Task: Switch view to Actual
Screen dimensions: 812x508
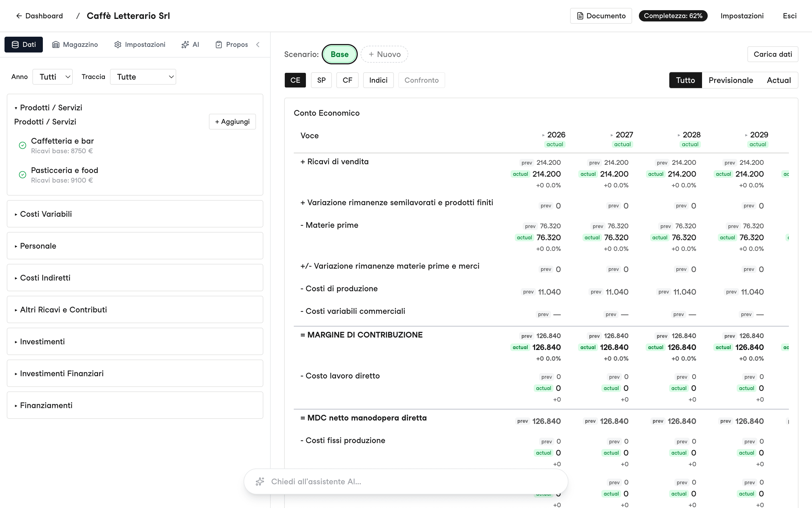Action: (x=778, y=80)
